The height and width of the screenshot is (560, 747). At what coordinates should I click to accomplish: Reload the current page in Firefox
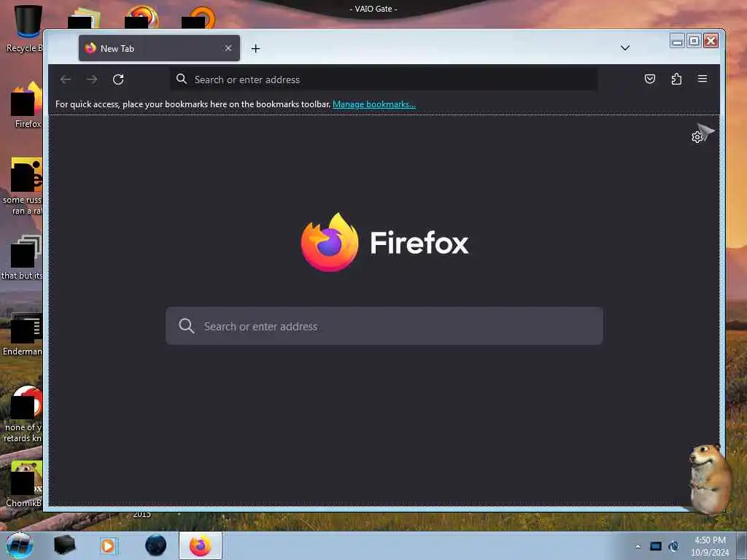pos(118,79)
